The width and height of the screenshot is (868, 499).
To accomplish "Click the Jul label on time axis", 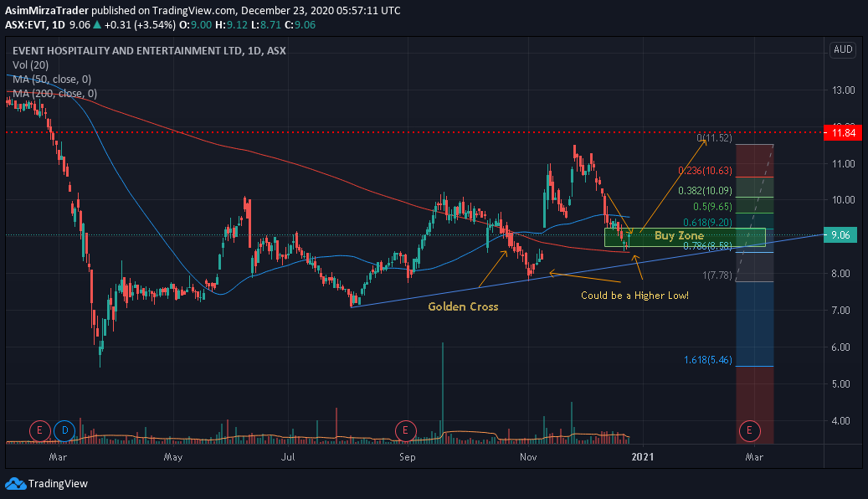I will point(287,457).
